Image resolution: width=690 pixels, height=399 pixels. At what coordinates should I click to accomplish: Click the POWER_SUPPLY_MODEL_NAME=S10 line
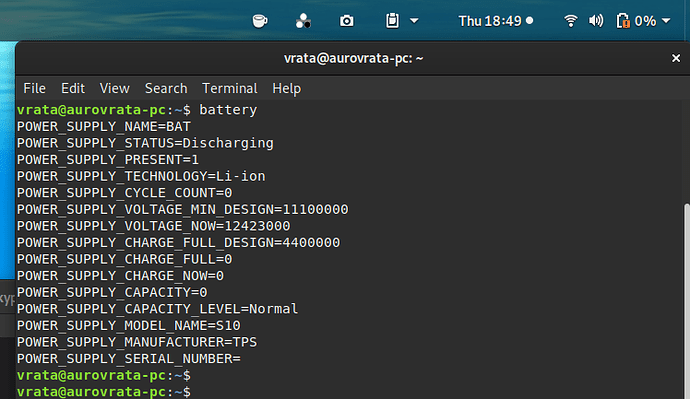coord(129,326)
